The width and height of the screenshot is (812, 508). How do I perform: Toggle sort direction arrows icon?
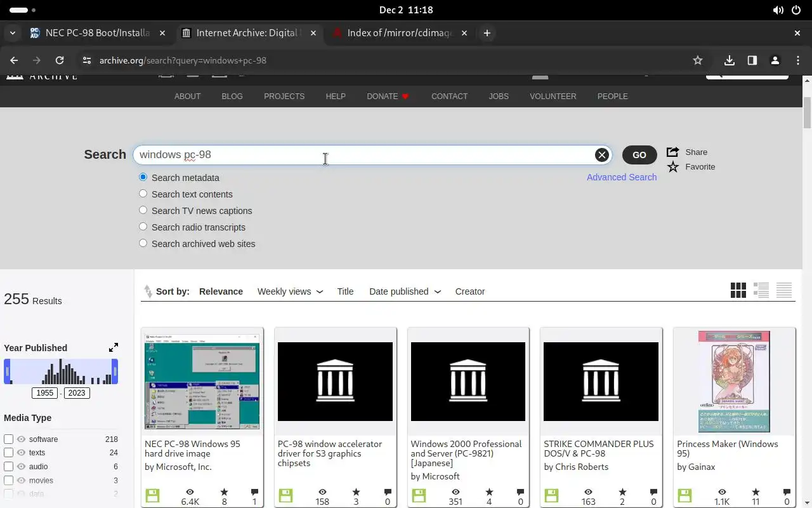[x=148, y=291]
